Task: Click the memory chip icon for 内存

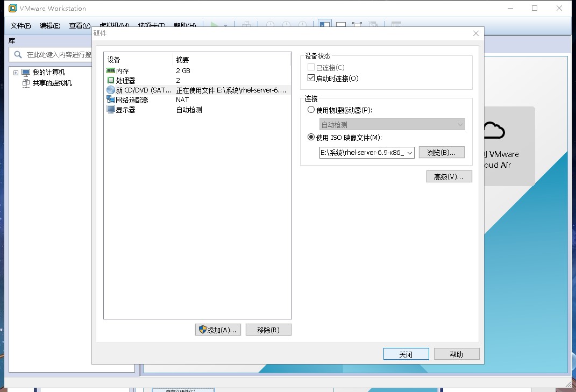Action: tap(111, 70)
